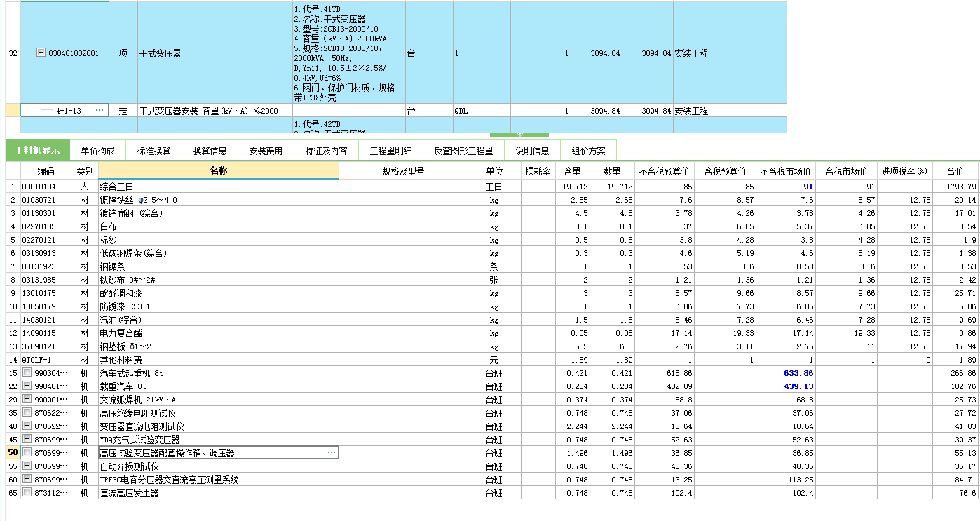Expand row 35 高压绝缘电阻测试仪
This screenshot has height=521, width=980.
pos(27,413)
